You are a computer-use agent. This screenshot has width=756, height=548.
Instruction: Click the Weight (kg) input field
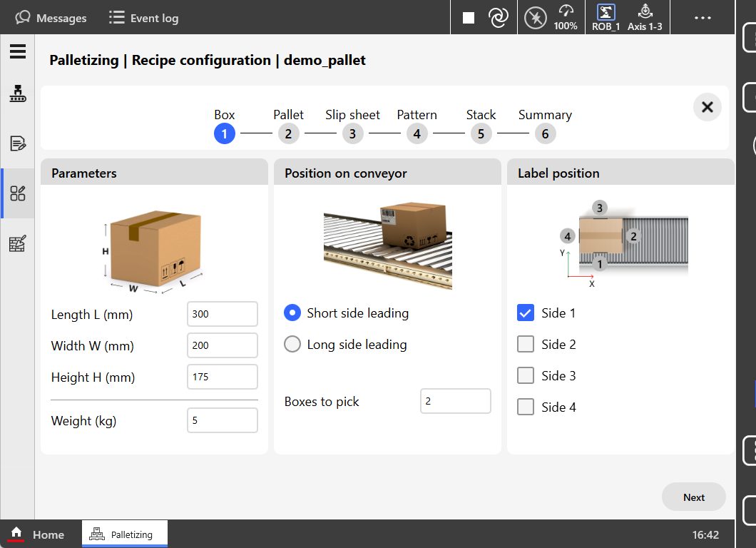(x=223, y=421)
